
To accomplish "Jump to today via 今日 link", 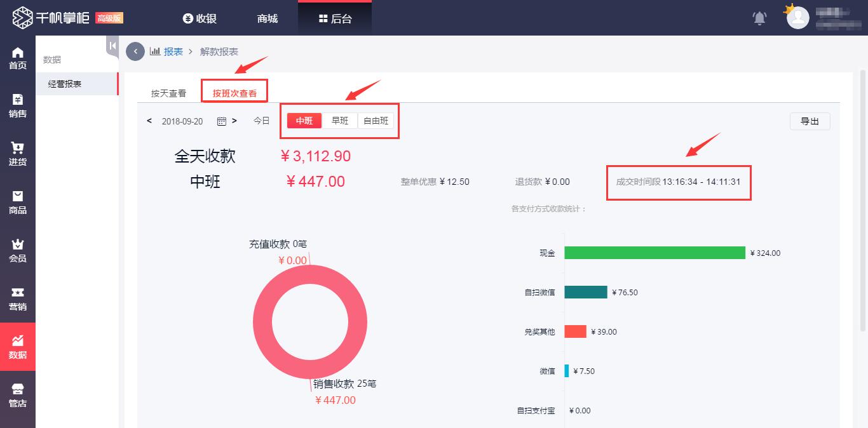I will pyautogui.click(x=260, y=120).
